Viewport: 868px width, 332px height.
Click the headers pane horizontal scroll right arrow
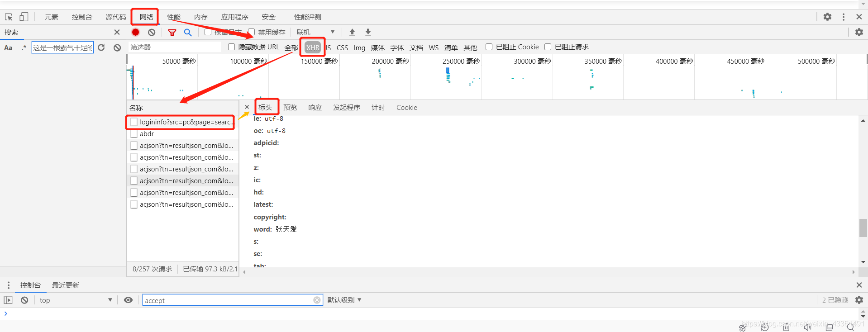click(854, 272)
